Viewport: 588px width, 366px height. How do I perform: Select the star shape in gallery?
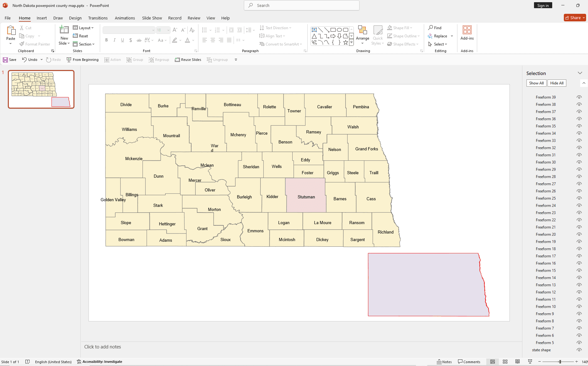[346, 42]
